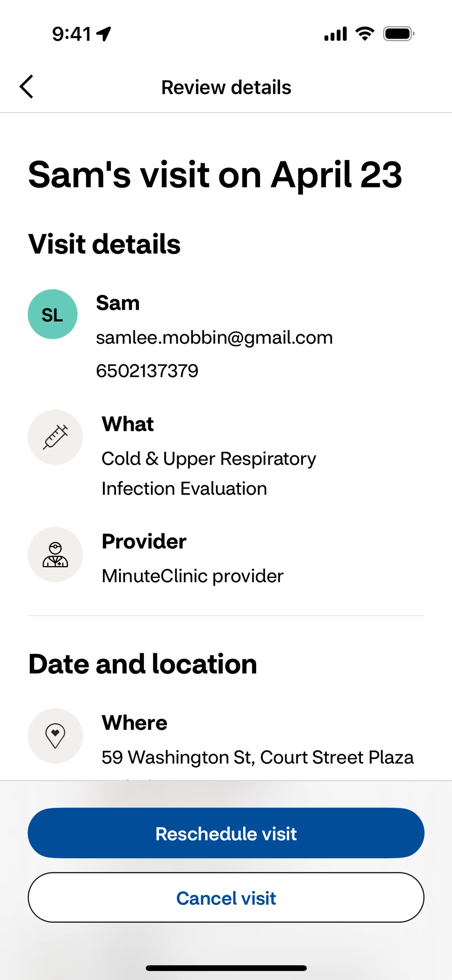Viewport: 452px width, 980px height.
Task: Tap the location pin heart icon
Action: tap(55, 736)
